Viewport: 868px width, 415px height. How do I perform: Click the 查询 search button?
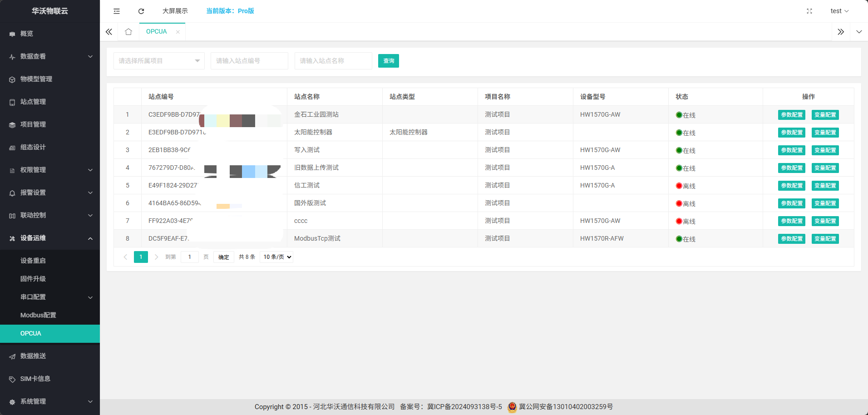[x=388, y=61]
